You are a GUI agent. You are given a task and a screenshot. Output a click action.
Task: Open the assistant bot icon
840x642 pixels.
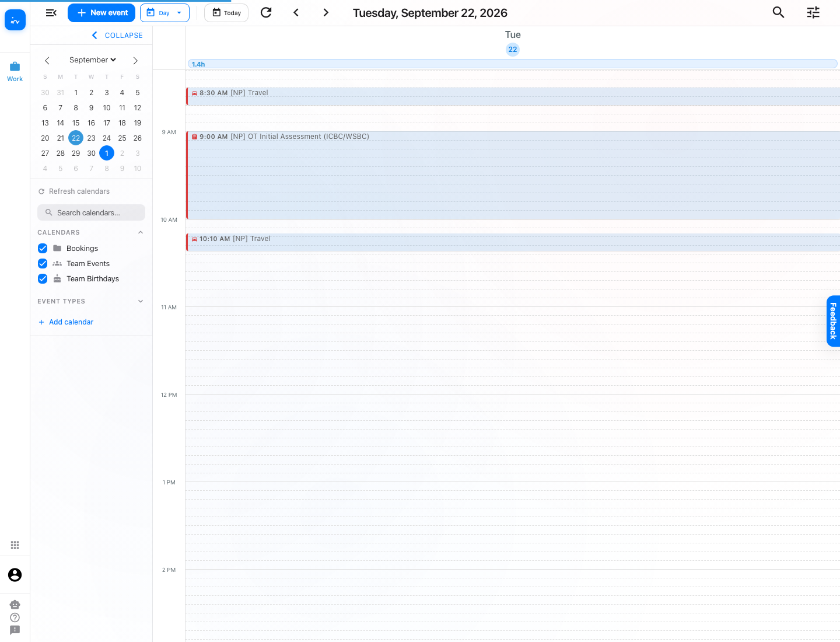[15, 605]
